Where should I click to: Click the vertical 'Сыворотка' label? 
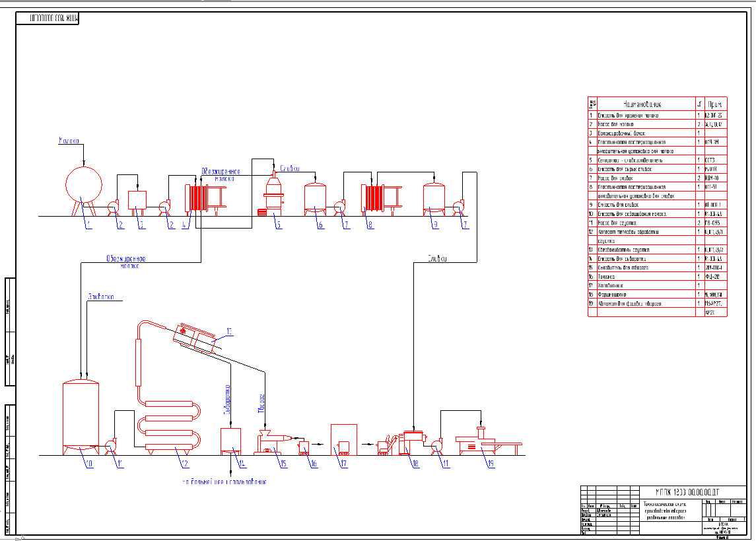pyautogui.click(x=227, y=399)
